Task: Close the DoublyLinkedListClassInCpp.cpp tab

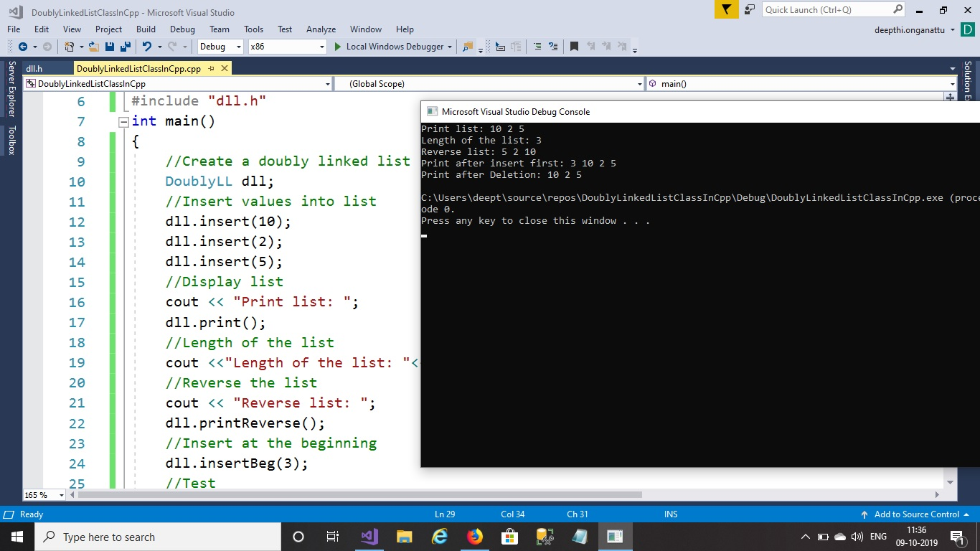Action: [x=225, y=68]
